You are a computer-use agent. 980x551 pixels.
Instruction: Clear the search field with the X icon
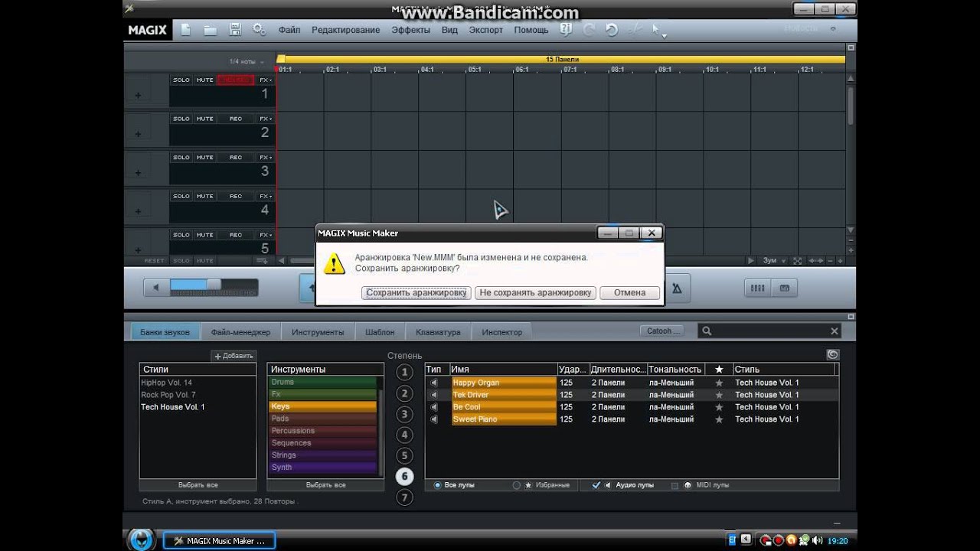[x=835, y=331]
